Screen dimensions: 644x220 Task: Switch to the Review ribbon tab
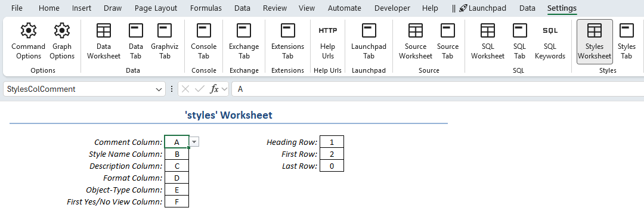(x=275, y=8)
